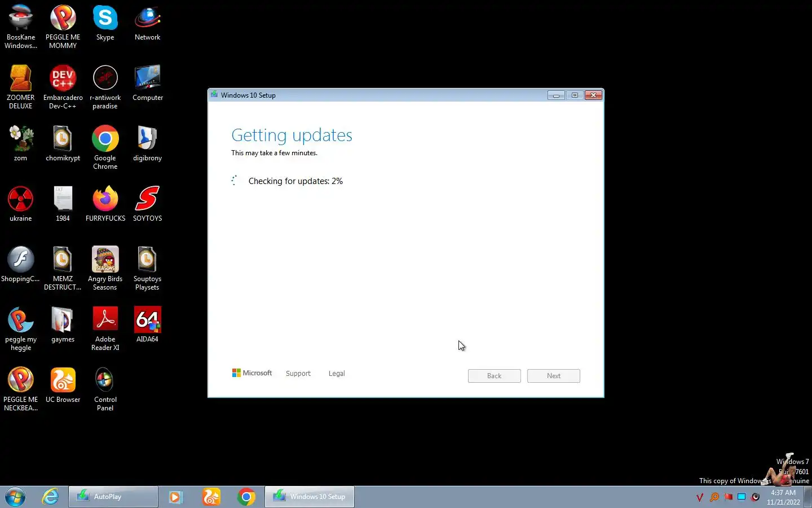The height and width of the screenshot is (508, 812).
Task: Open the MEMZ DESTRUCT... archive icon
Action: point(63,268)
